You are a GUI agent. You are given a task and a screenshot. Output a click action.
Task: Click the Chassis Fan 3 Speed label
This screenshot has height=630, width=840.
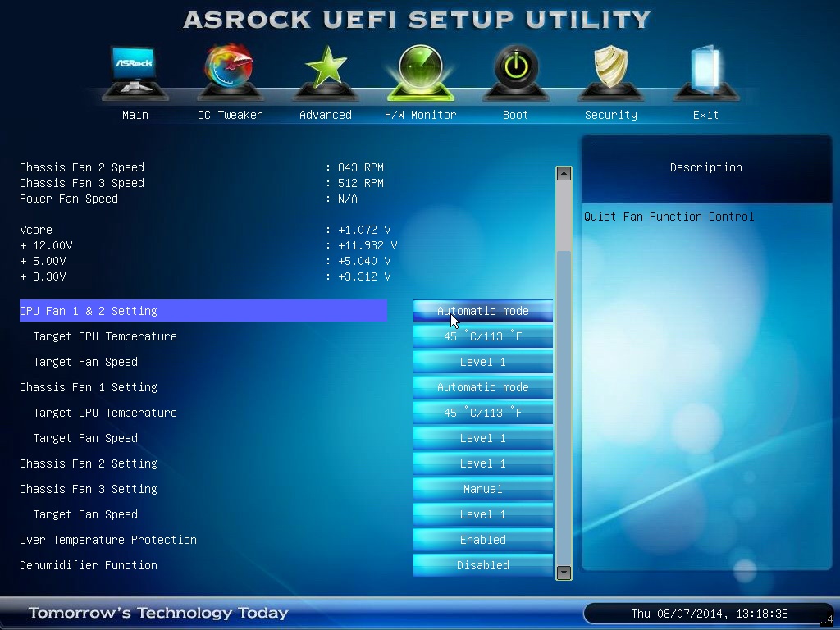coord(82,183)
